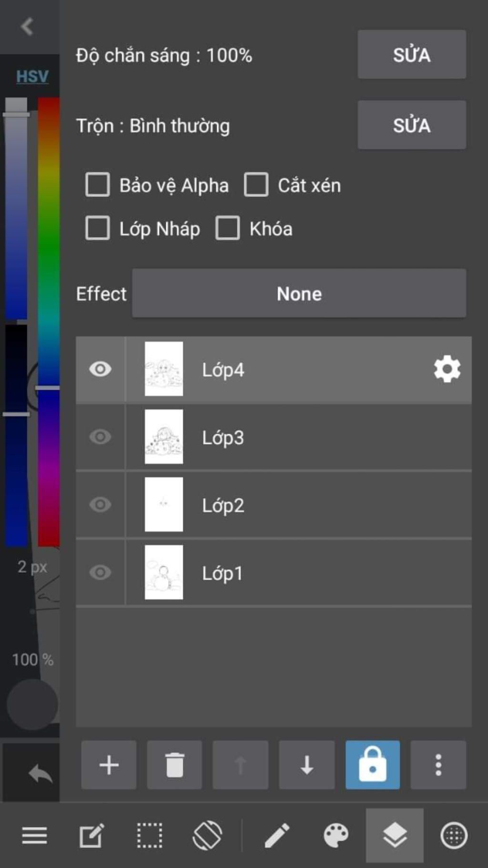Open the color palette tool

point(336,836)
